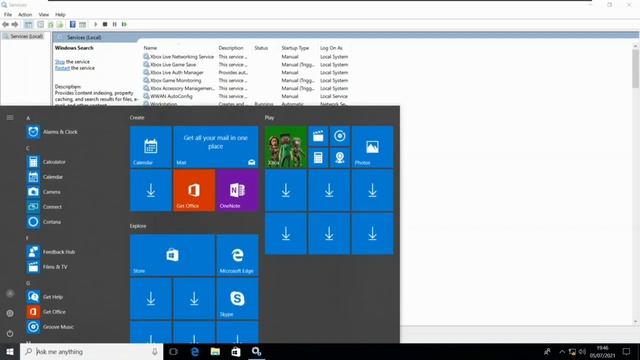Open Get Help from the app list
Image resolution: width=640 pixels, height=360 pixels.
tap(45, 297)
